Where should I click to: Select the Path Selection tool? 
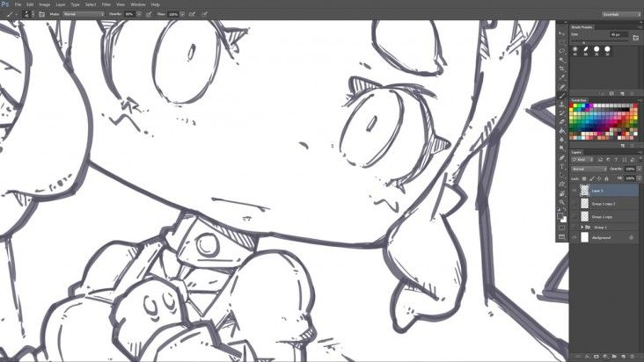(561, 175)
